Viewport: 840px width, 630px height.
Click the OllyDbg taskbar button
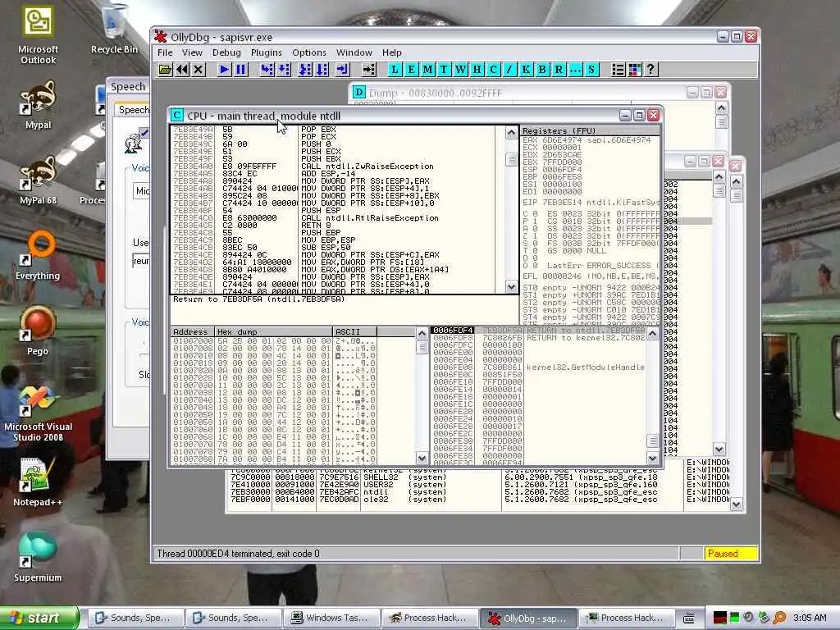point(528,618)
